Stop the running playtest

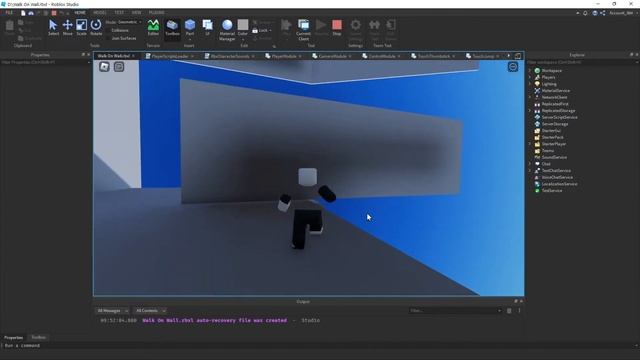pos(337,28)
